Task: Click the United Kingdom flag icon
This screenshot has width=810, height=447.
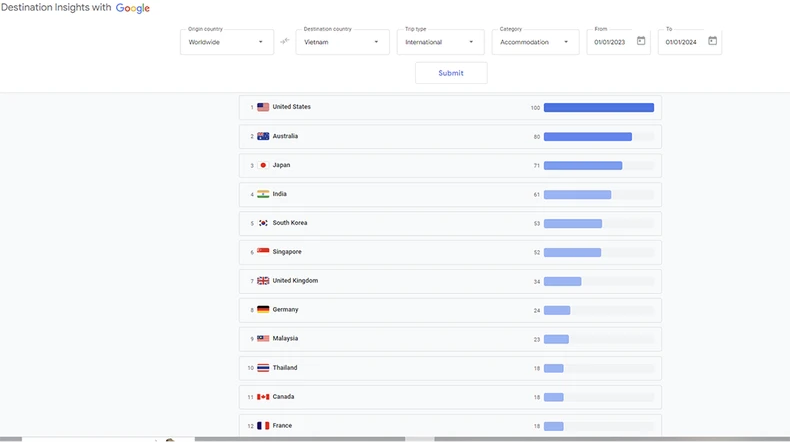Action: coord(263,281)
